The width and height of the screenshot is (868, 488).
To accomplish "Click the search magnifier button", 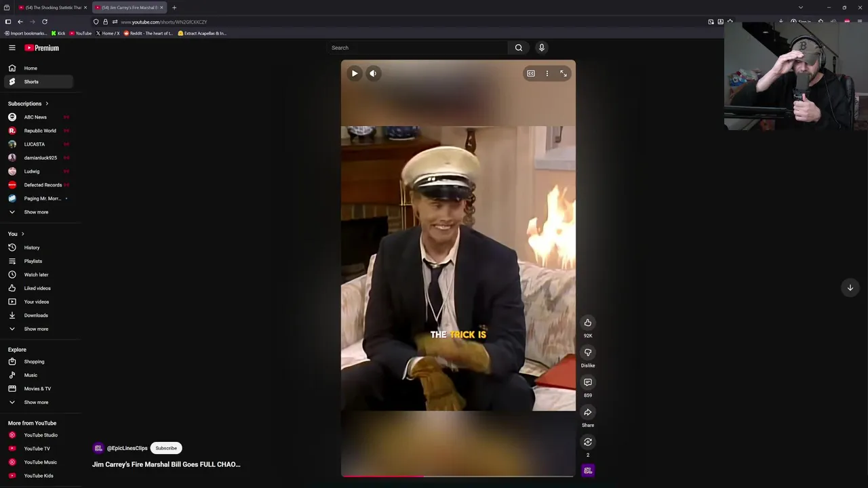I will pos(519,47).
